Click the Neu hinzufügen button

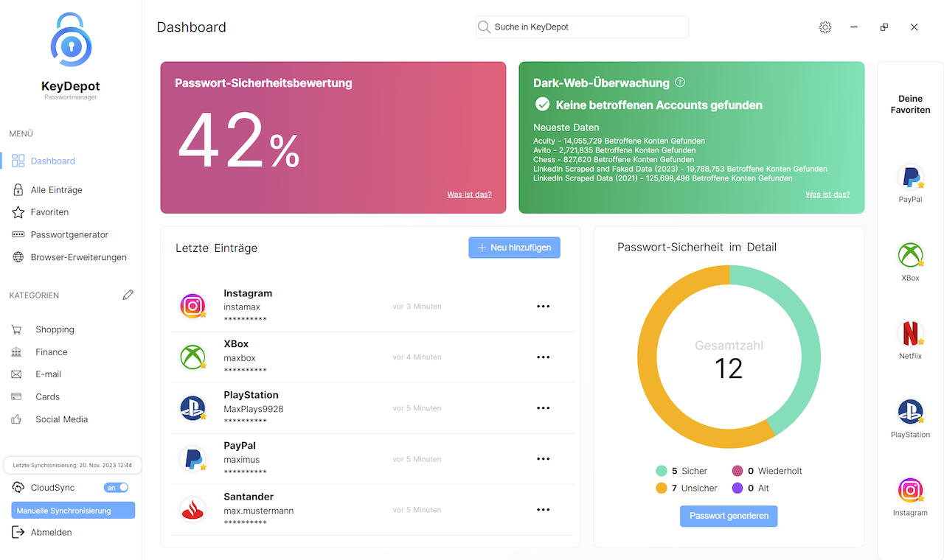514,248
